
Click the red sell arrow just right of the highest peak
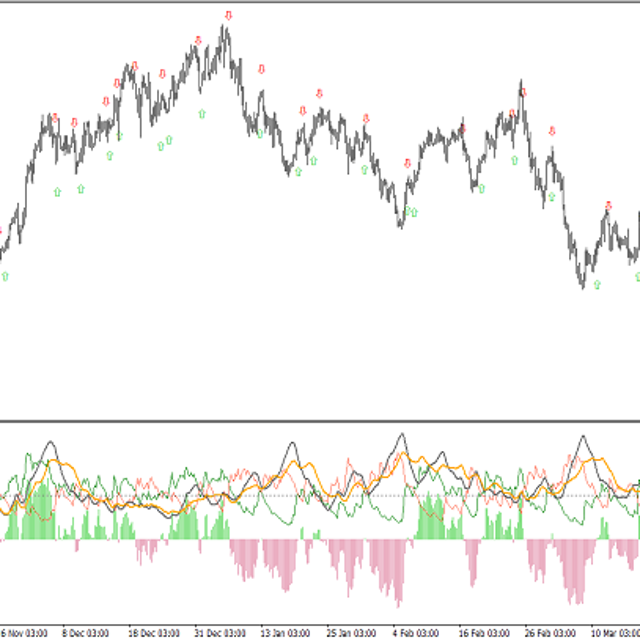[x=262, y=69]
